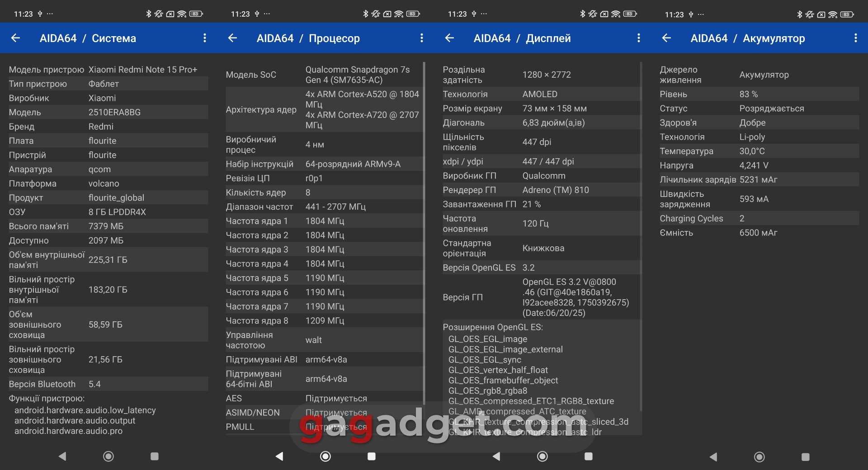This screenshot has height=470, width=868.
Task: Open three-dot overflow menu on Процесор screen
Action: (422, 38)
